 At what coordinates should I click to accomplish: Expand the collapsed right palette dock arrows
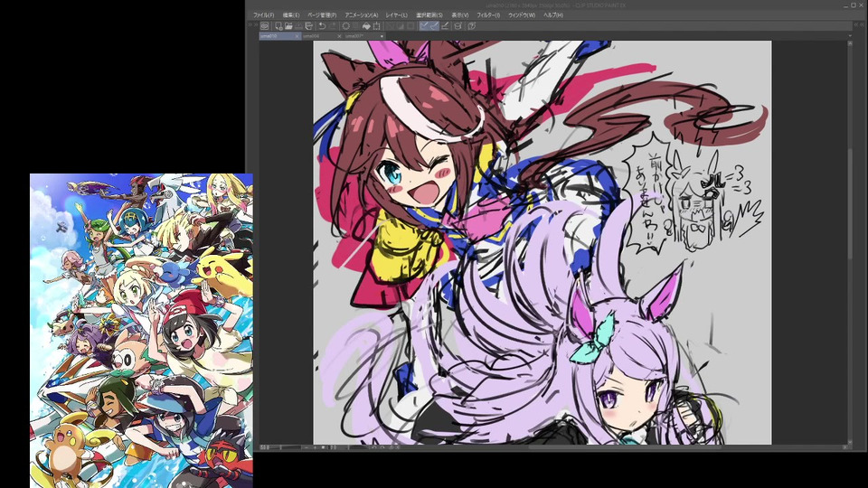coord(857,24)
